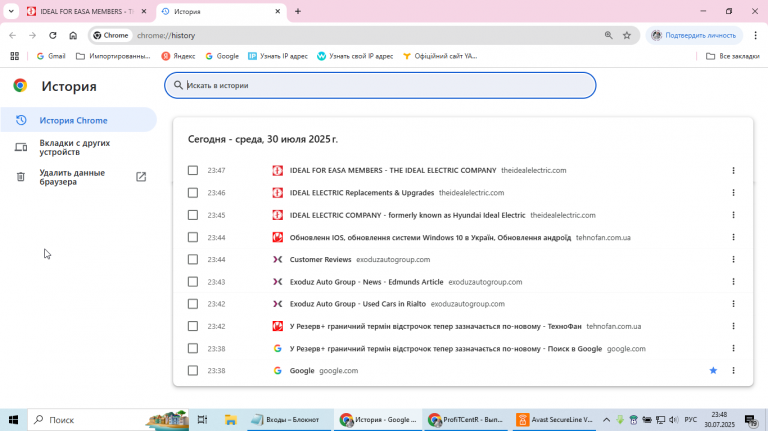Show hidden tray icons chevron
Image resolution: width=768 pixels, height=431 pixels.
coord(606,420)
